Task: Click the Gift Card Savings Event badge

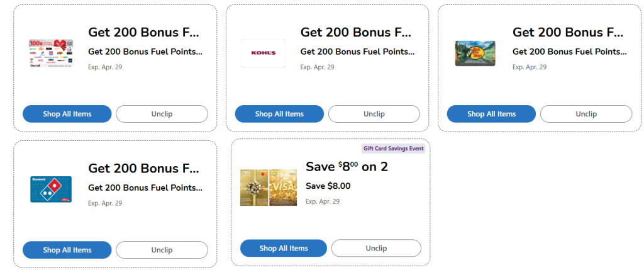Action: click(x=394, y=149)
